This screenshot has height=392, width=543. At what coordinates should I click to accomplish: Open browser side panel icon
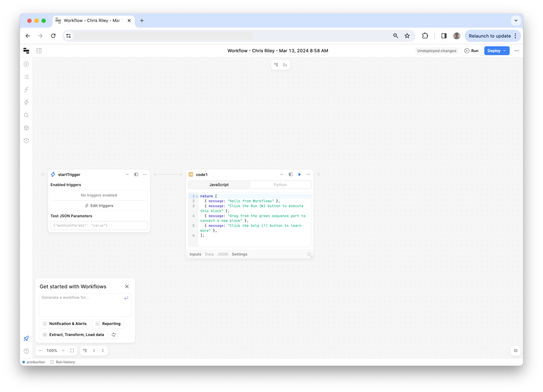point(444,36)
